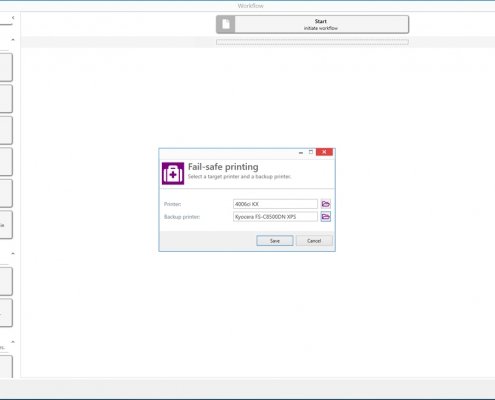This screenshot has width=495, height=400.
Task: Save the fail-safe printing settings
Action: [x=275, y=241]
